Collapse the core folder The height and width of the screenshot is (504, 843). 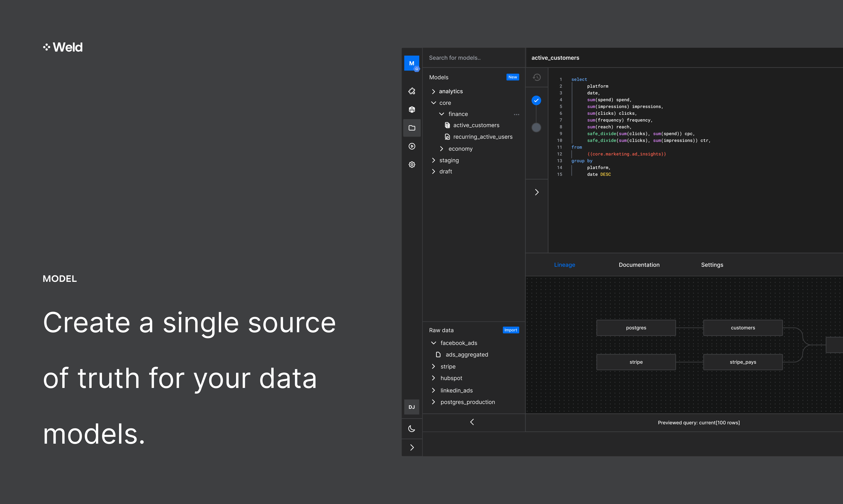tap(433, 103)
